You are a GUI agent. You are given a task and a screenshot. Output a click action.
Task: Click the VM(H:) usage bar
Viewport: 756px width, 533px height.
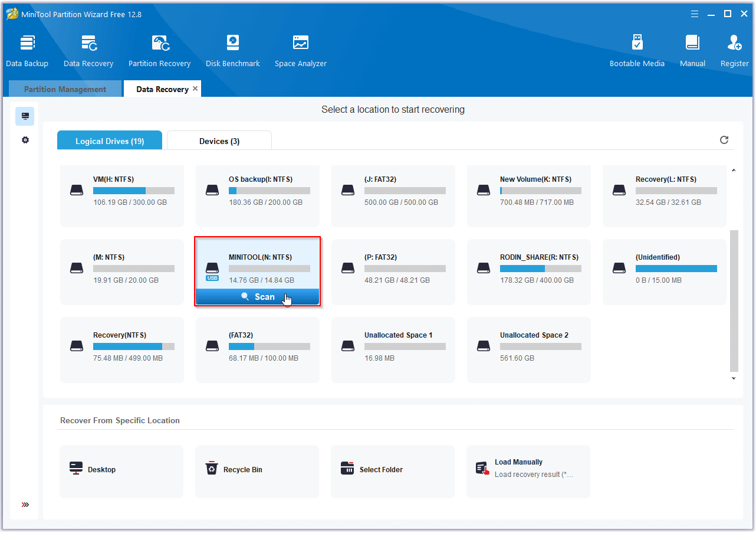[134, 191]
